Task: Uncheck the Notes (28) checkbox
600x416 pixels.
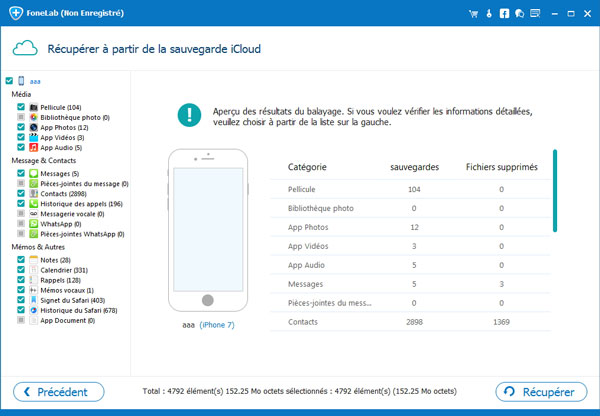Action: [x=21, y=259]
